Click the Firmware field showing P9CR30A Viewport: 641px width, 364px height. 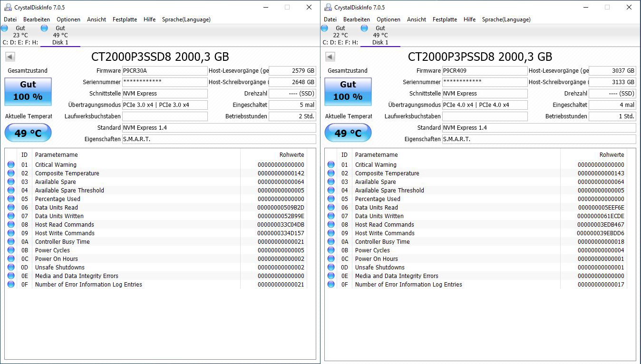pyautogui.click(x=165, y=71)
